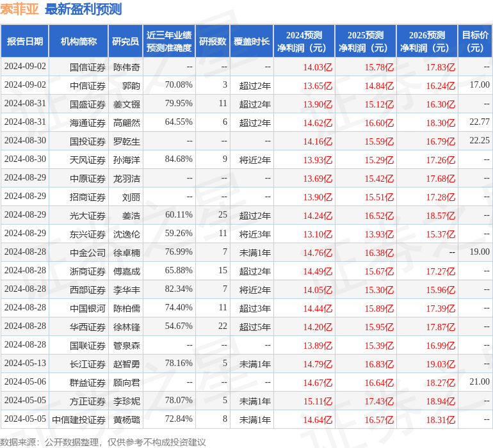Click researcher name 姜文镪
Image resolution: width=493 pixels, height=448 pixels.
[x=127, y=104]
